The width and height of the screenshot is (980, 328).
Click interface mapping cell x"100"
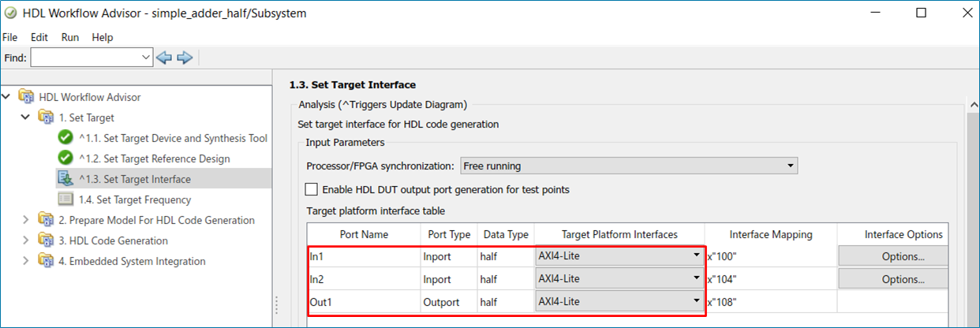point(770,256)
